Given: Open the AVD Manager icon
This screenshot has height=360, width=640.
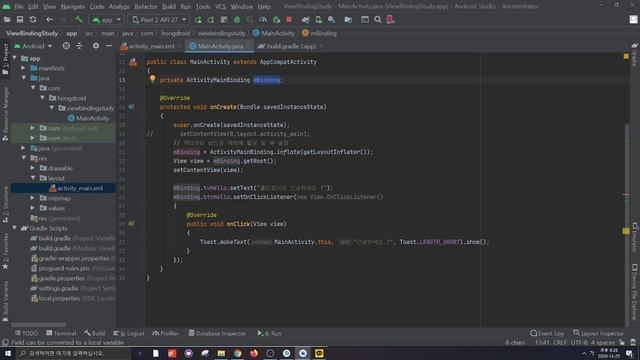Looking at the screenshot, I should 318,20.
